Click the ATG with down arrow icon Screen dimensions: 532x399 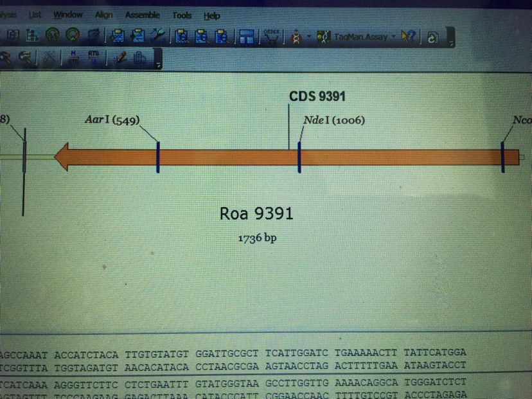[x=93, y=57]
